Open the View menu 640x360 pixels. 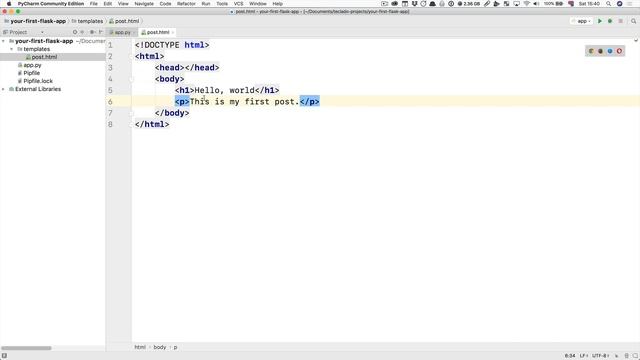coord(123,4)
